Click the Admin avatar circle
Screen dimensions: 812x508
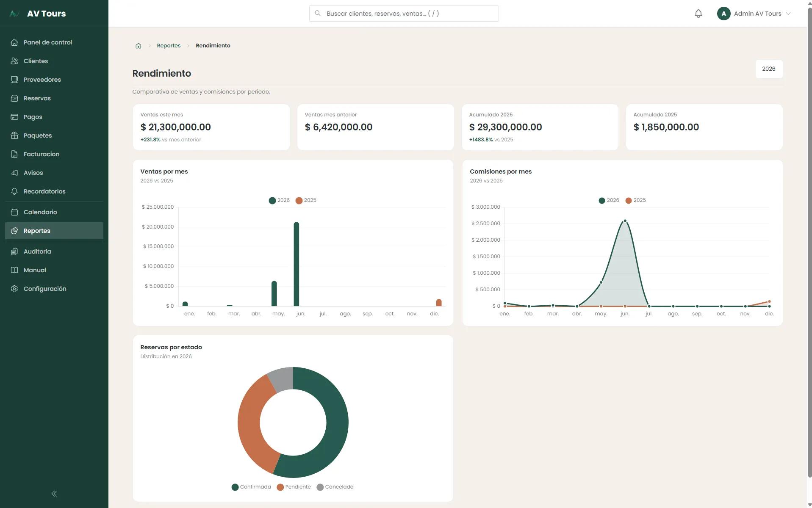tap(723, 14)
